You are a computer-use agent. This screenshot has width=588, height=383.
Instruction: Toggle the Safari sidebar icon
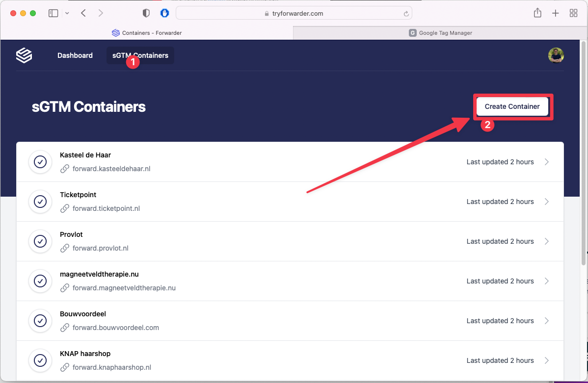(53, 13)
